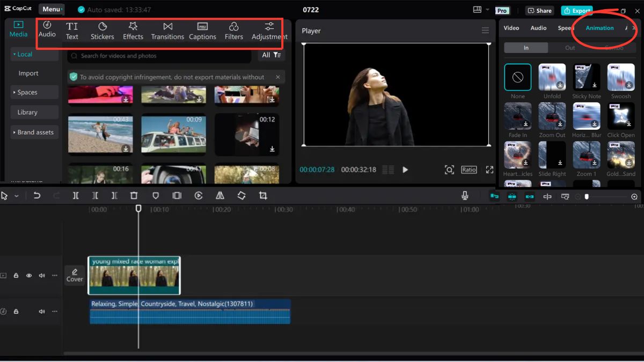Mute the audio track speaker icon

[42, 312]
